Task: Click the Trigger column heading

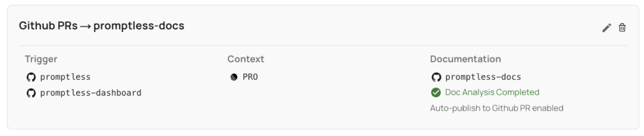Action: pos(41,59)
